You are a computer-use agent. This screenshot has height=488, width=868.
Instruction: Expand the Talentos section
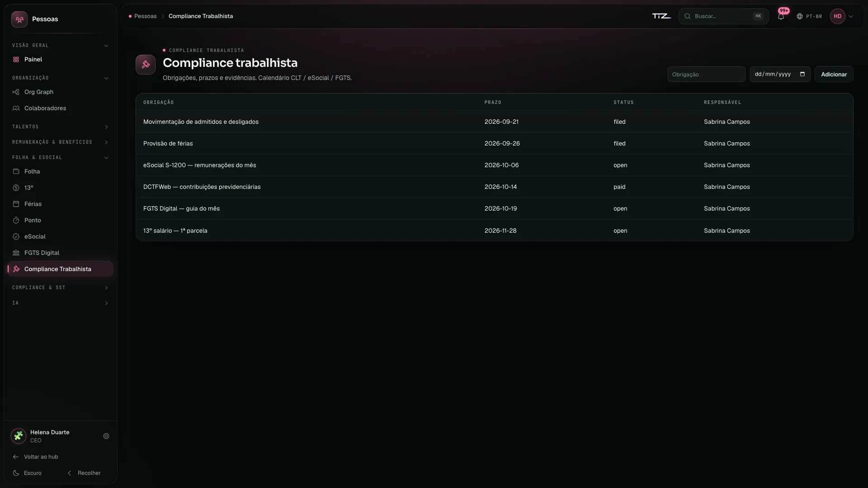click(x=60, y=127)
